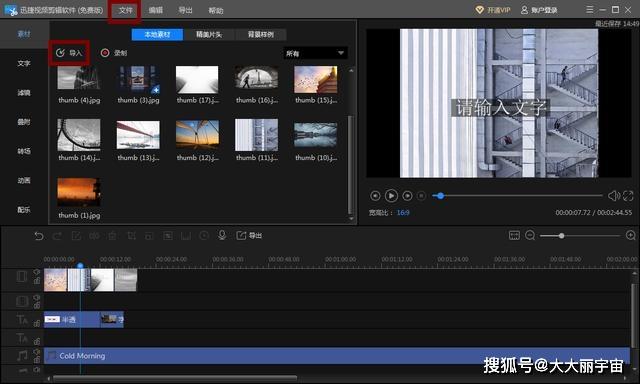Zoom in the timeline with plus magnifier

coord(631,235)
